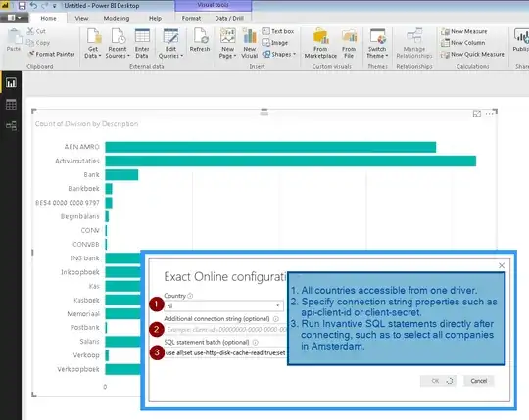Create a New Column

tap(462, 43)
